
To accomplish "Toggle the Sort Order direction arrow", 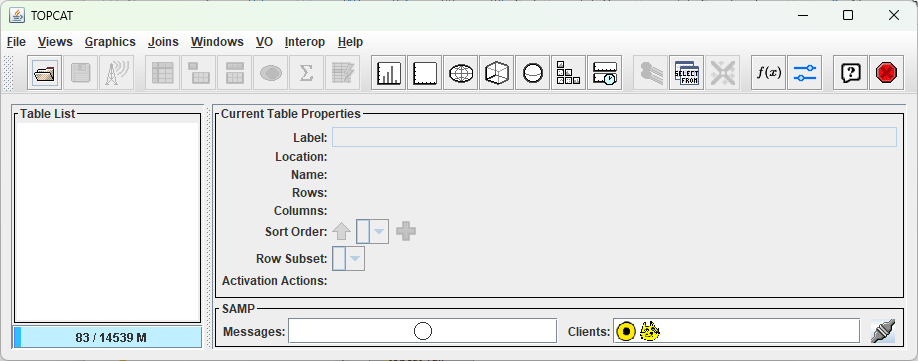I will point(342,232).
